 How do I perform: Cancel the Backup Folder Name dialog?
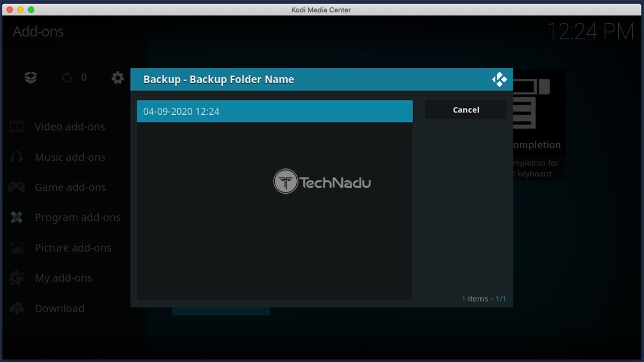point(466,110)
